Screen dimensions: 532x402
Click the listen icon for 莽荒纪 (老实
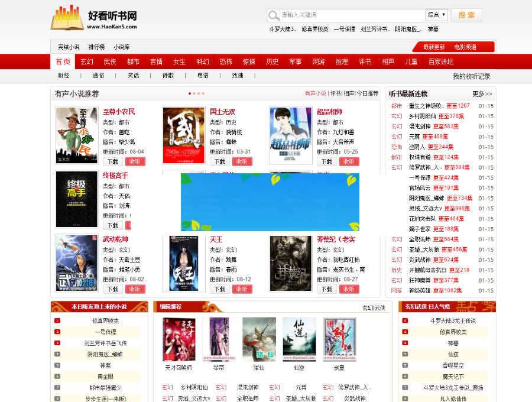(x=349, y=289)
